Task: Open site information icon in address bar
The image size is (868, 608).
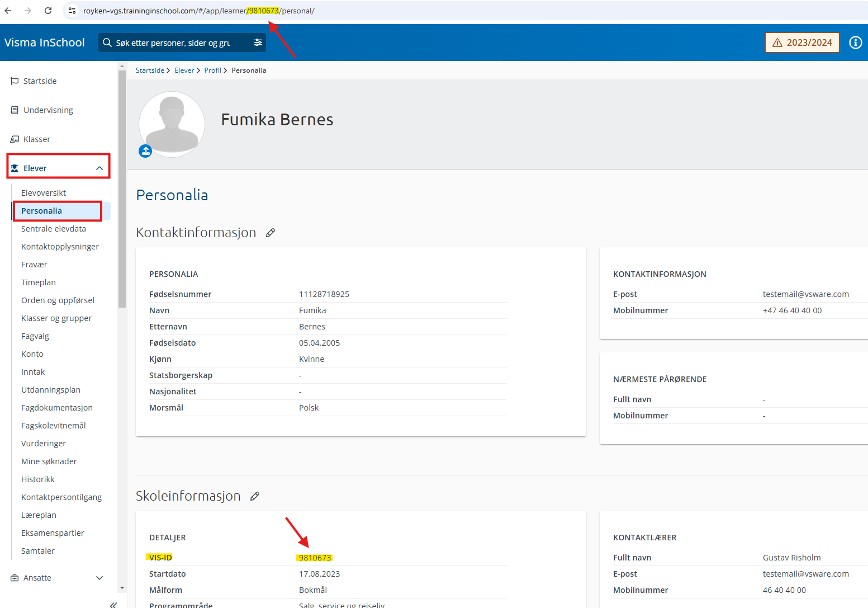Action: pyautogui.click(x=72, y=11)
